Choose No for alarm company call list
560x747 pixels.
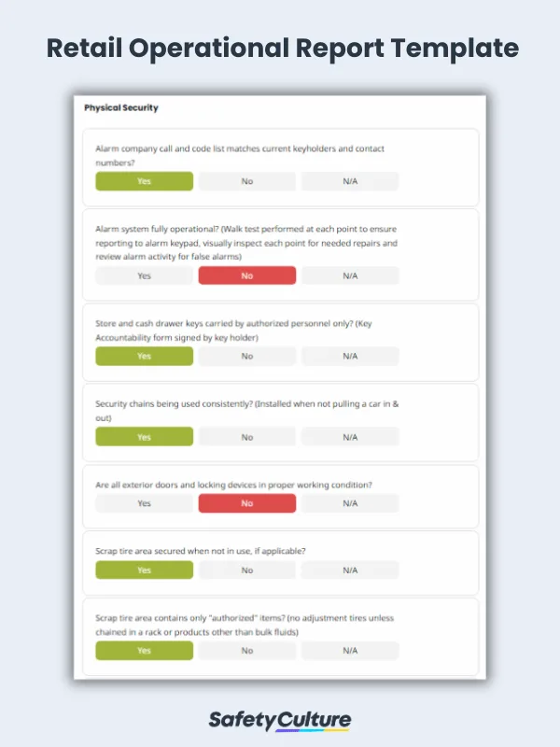[247, 181]
